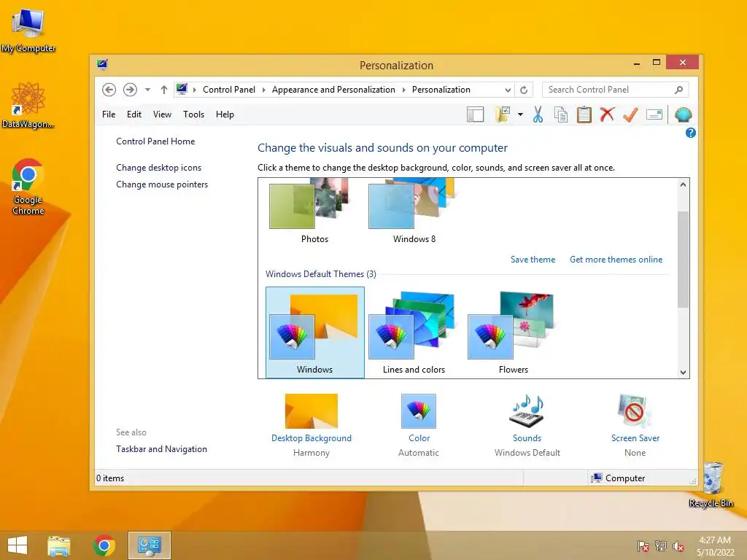
Task: Click the theme list scroll up arrow
Action: tap(683, 184)
